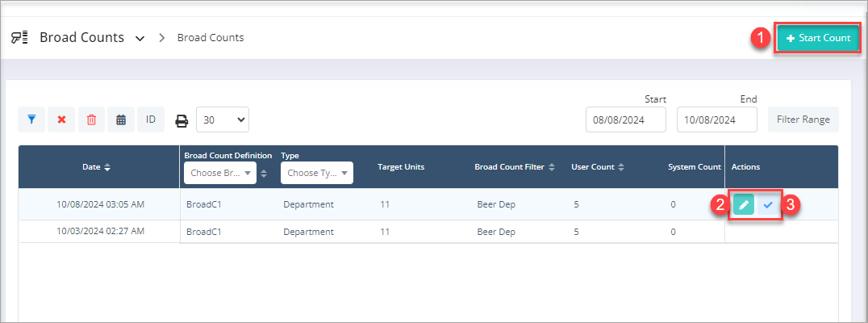Click the printer icon
This screenshot has height=323, width=868.
[182, 120]
